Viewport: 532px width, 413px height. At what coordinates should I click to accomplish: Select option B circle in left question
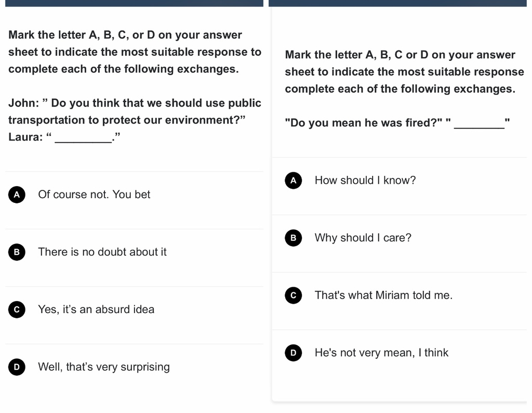[17, 252]
